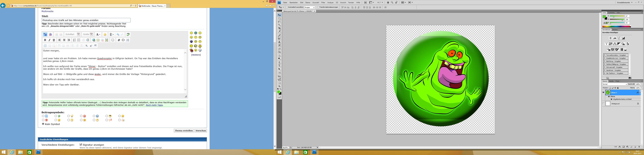Image resolution: width=644 pixels, height=155 pixels.
Task: Expand Tonwertkorrektur - Vorgaben presets
Action: [605, 55]
